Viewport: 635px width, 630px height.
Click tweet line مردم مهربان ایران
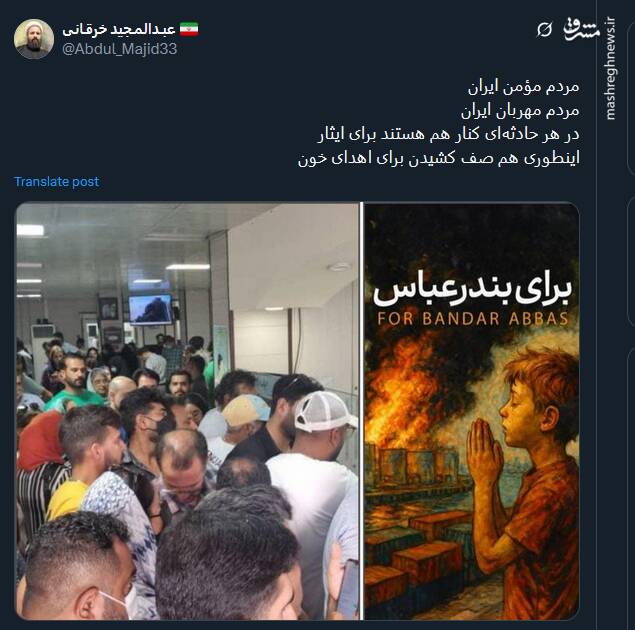[x=520, y=111]
